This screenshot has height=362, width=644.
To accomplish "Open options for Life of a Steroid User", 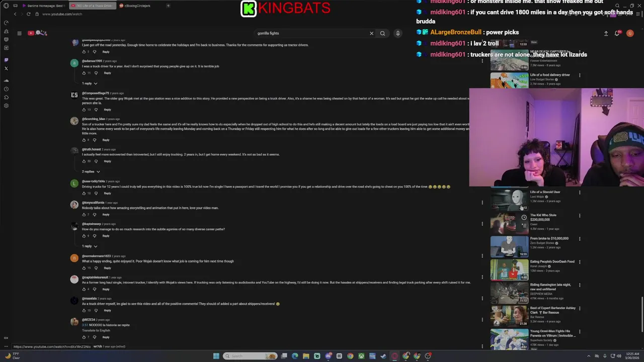I will point(580,193).
